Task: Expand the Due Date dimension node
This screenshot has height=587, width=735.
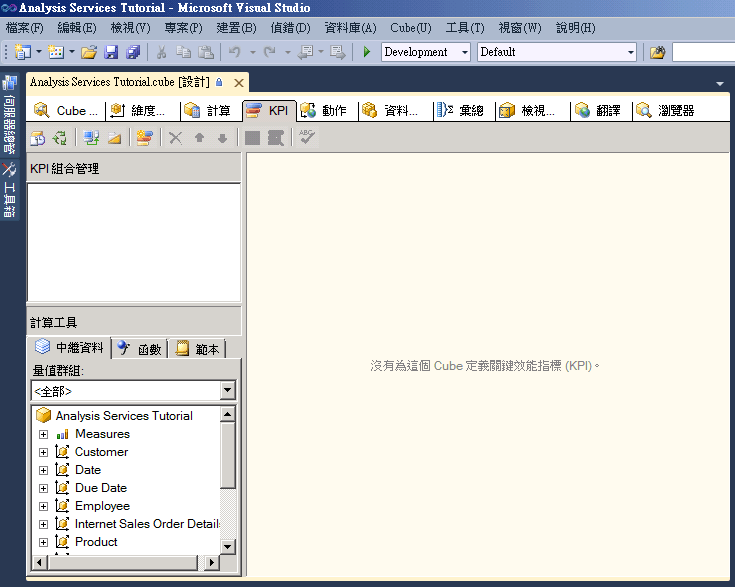Action: coord(43,488)
